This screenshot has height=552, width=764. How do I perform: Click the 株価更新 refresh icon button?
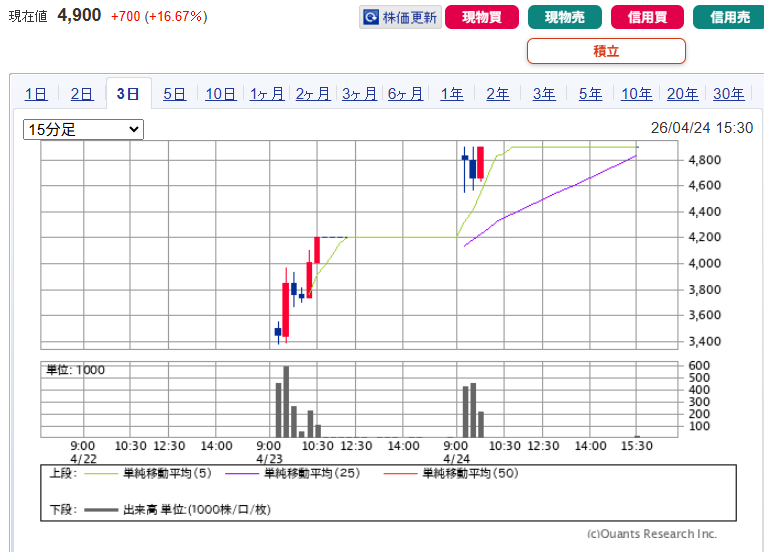click(x=400, y=17)
